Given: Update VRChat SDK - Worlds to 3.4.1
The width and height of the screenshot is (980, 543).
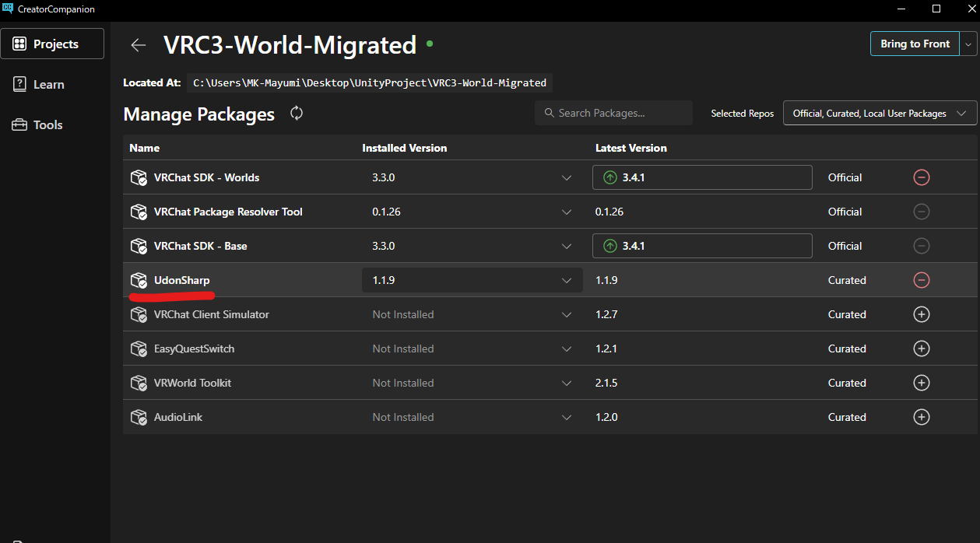Looking at the screenshot, I should coord(702,177).
